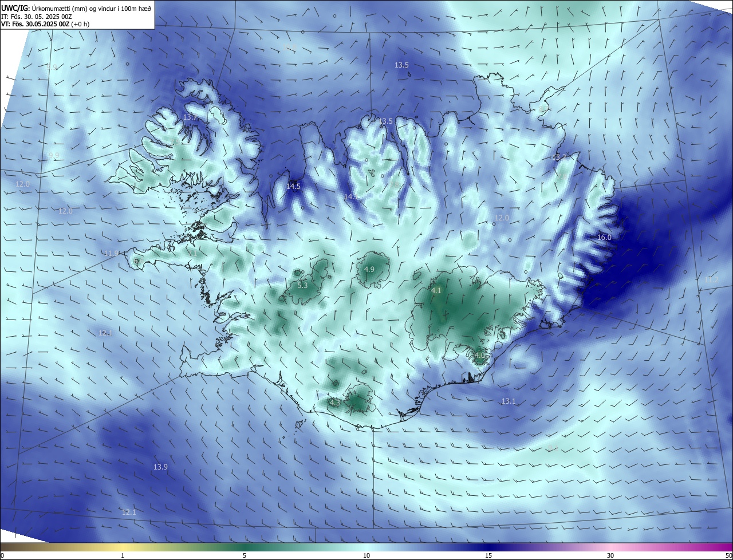Click the 11.9 value label on the map
Screen dimensions: 733x560
click(111, 253)
